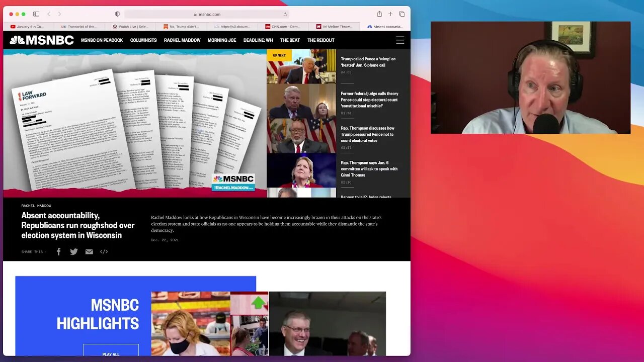Share the article on Facebook
Screen dimensions: 644x362
(58, 251)
